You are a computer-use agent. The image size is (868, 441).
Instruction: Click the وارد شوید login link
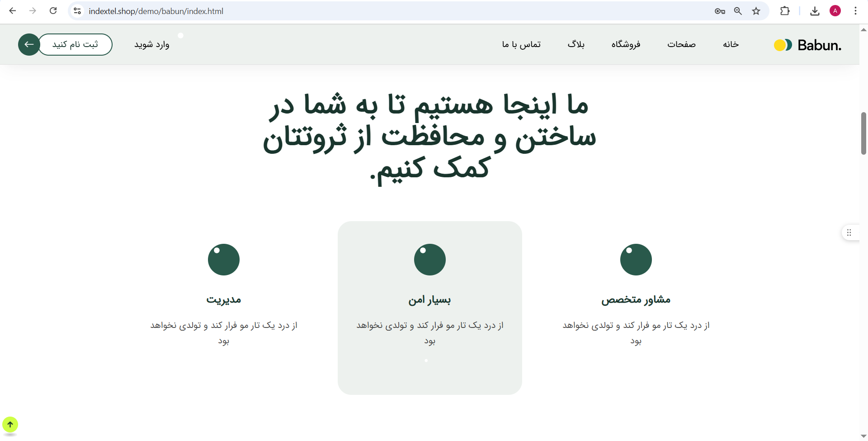tap(152, 44)
